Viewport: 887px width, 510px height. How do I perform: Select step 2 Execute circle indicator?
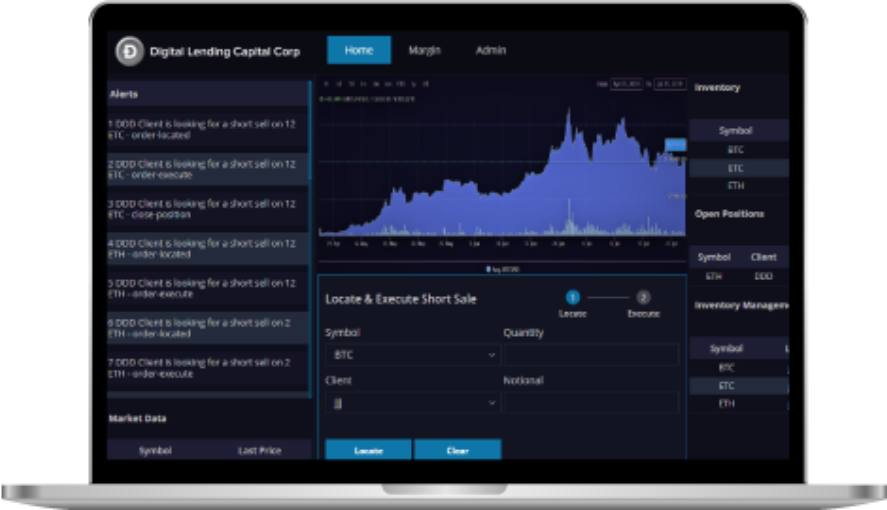click(643, 297)
